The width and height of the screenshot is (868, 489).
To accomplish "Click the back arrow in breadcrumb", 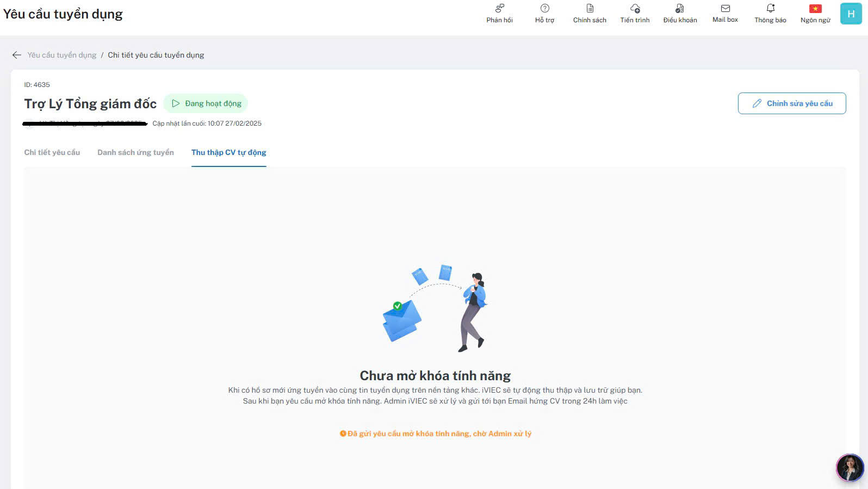I will point(17,55).
